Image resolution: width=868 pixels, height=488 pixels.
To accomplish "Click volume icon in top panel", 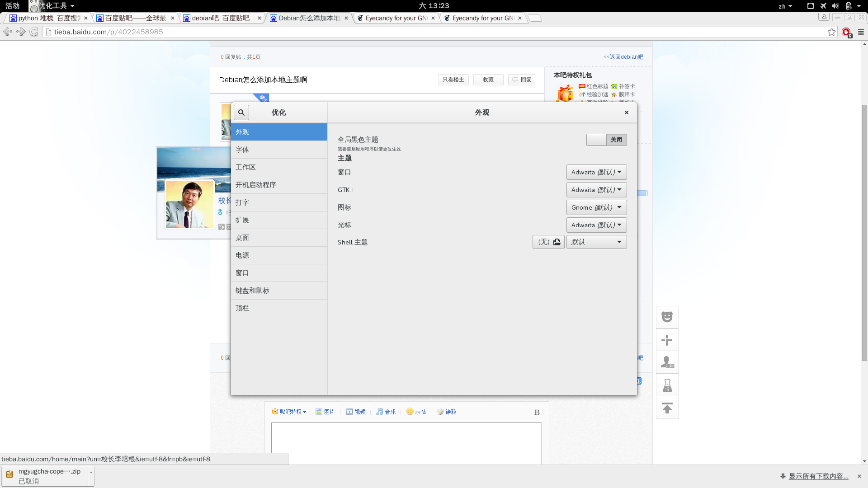I will (x=835, y=6).
